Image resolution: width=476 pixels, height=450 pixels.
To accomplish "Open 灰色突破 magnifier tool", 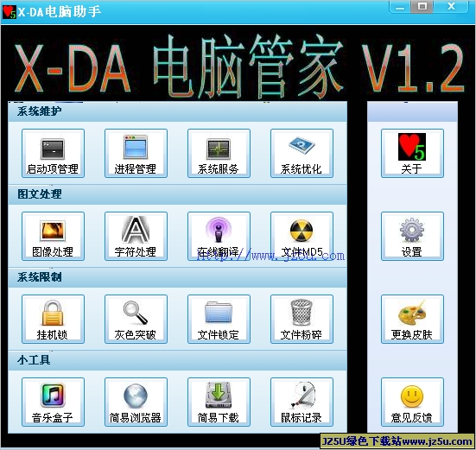I will 136,319.
